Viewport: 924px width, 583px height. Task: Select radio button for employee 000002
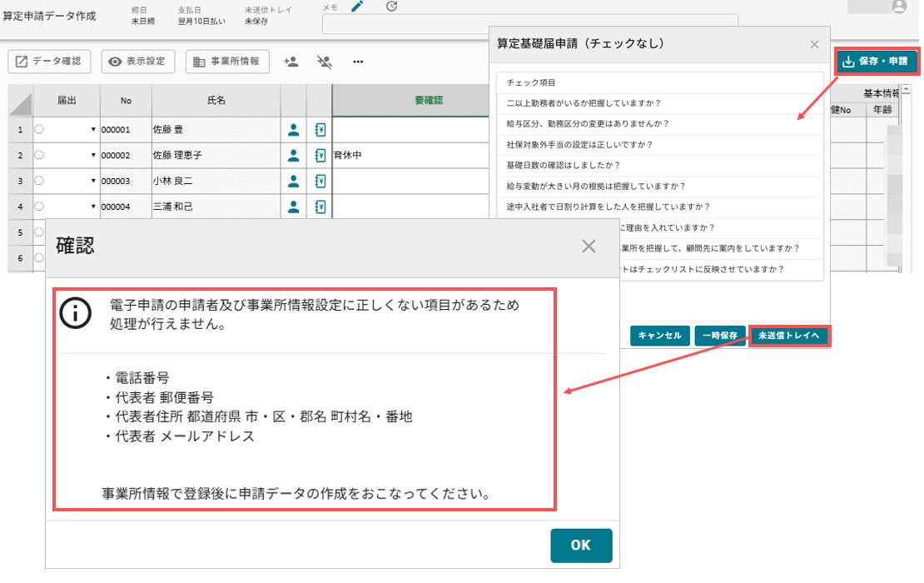tap(39, 155)
